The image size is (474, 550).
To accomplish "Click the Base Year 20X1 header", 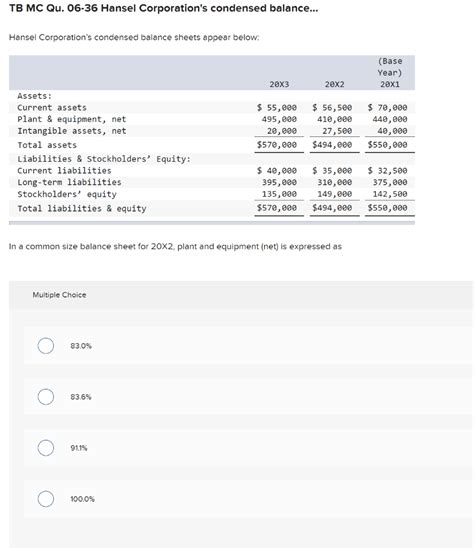I will click(390, 73).
